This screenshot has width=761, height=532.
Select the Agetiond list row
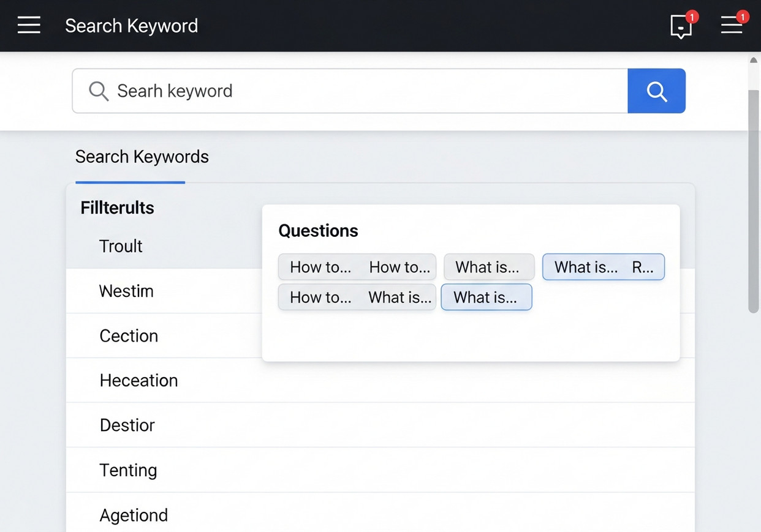coord(380,513)
